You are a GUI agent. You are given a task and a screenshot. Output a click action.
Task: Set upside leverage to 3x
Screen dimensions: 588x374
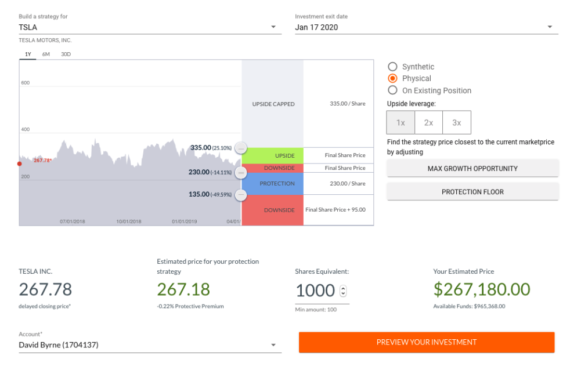click(457, 122)
